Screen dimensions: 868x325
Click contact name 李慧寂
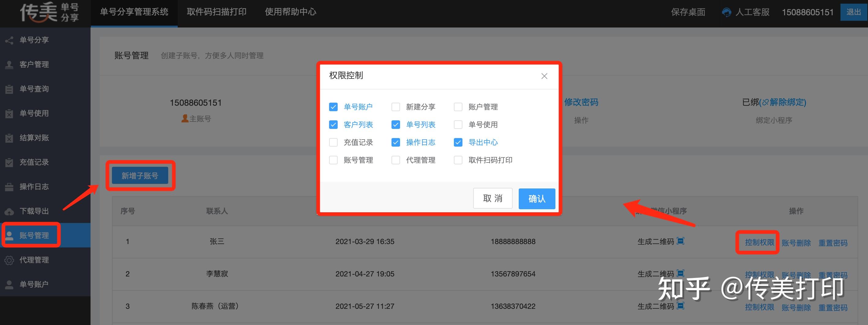(217, 274)
